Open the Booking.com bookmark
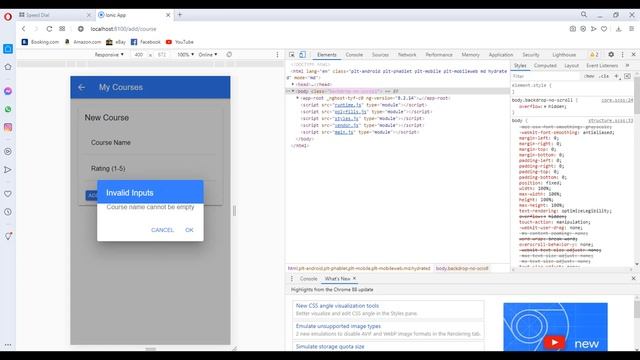Screen dimensions: 640x360 click(x=40, y=42)
